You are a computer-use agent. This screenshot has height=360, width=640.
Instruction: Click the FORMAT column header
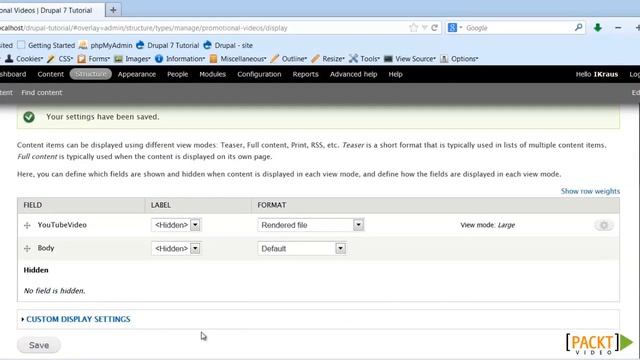pos(272,205)
